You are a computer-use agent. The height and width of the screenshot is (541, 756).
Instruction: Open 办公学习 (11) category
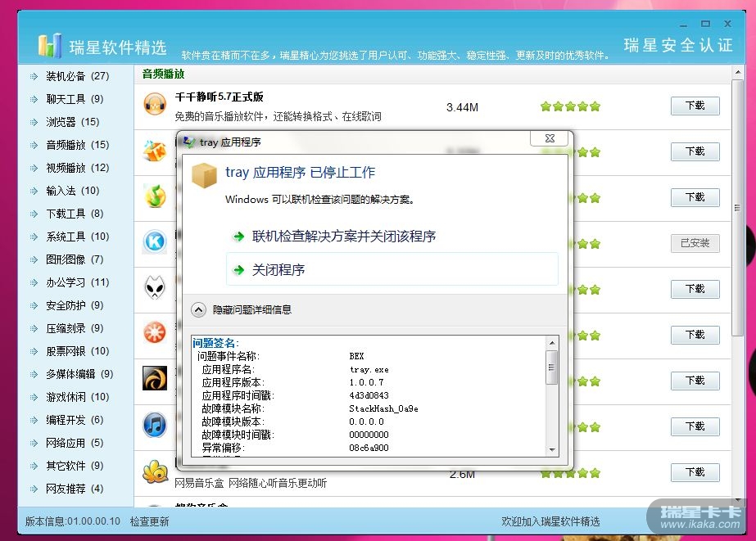[77, 282]
